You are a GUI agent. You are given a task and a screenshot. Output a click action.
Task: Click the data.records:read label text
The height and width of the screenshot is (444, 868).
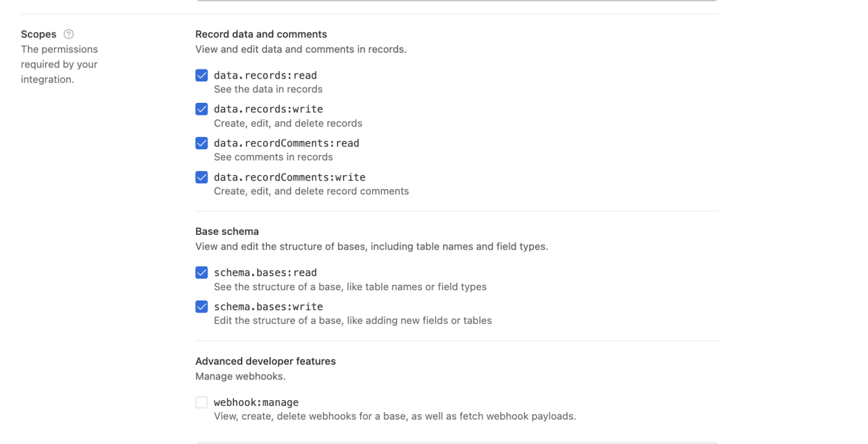pos(265,75)
